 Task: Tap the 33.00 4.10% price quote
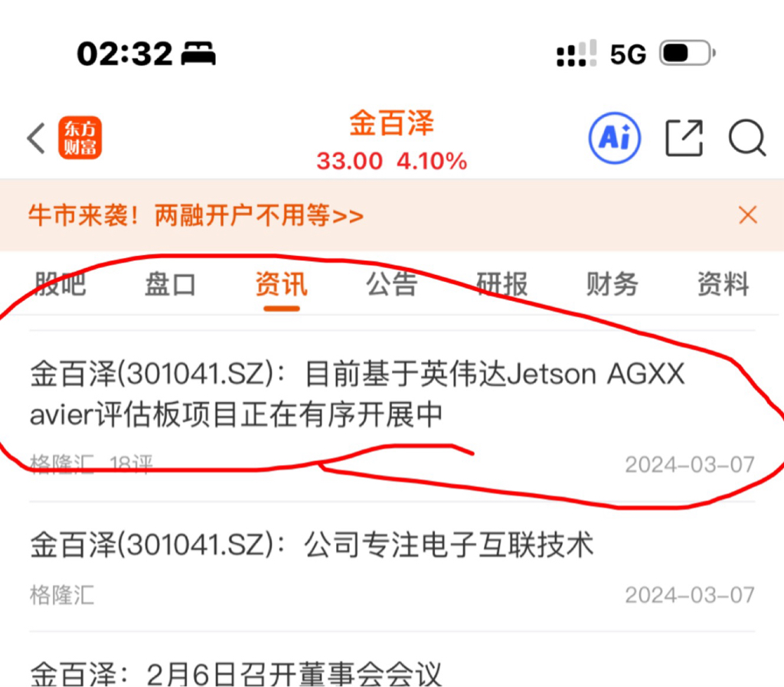click(391, 162)
